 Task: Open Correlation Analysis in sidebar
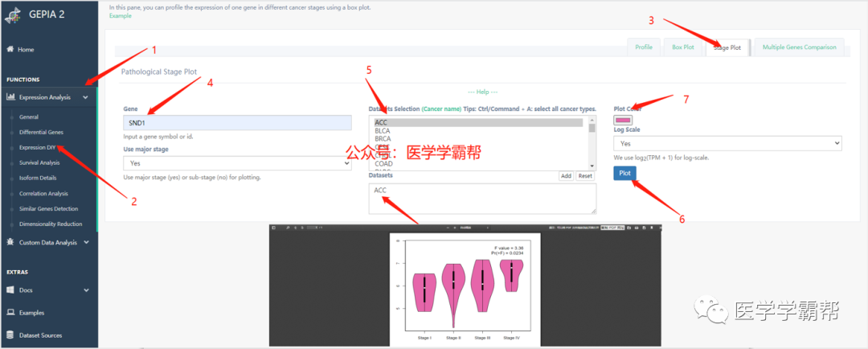tap(43, 193)
